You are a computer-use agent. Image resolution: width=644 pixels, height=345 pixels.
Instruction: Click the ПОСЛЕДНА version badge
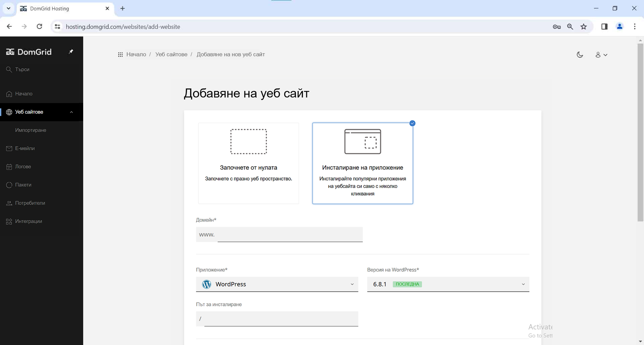(407, 284)
